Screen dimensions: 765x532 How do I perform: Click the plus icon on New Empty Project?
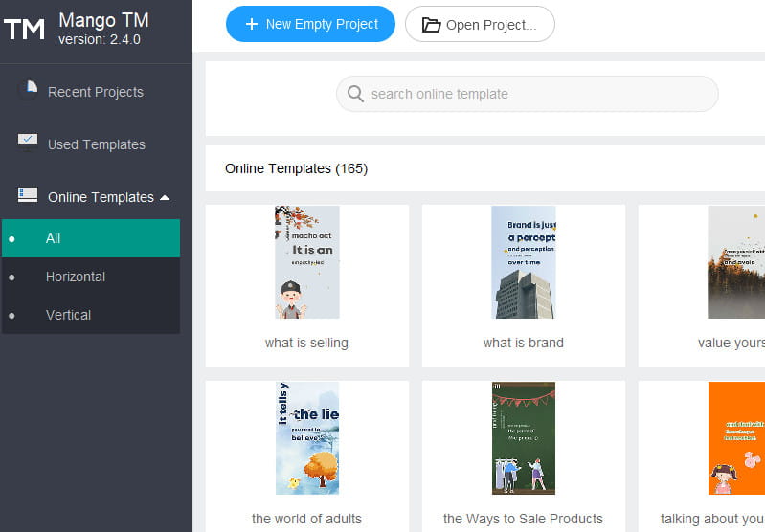tap(251, 24)
